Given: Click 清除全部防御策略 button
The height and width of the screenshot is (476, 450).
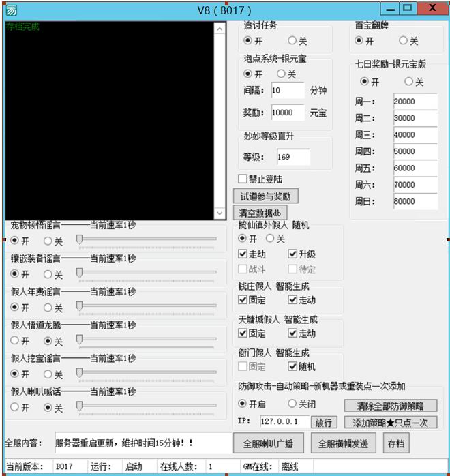Looking at the screenshot, I should (x=390, y=406).
